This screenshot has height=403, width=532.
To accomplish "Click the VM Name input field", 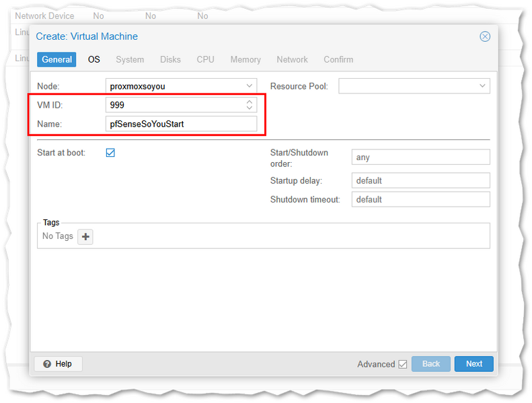I will (181, 124).
